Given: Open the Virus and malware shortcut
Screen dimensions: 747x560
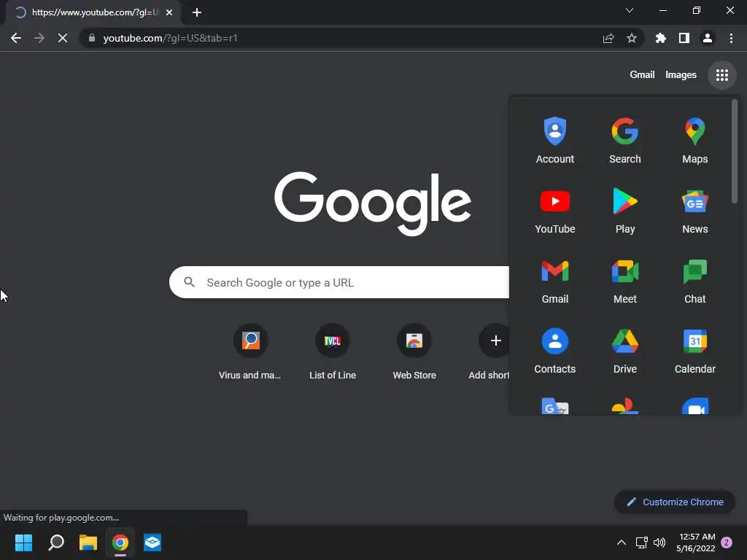Looking at the screenshot, I should 250,351.
